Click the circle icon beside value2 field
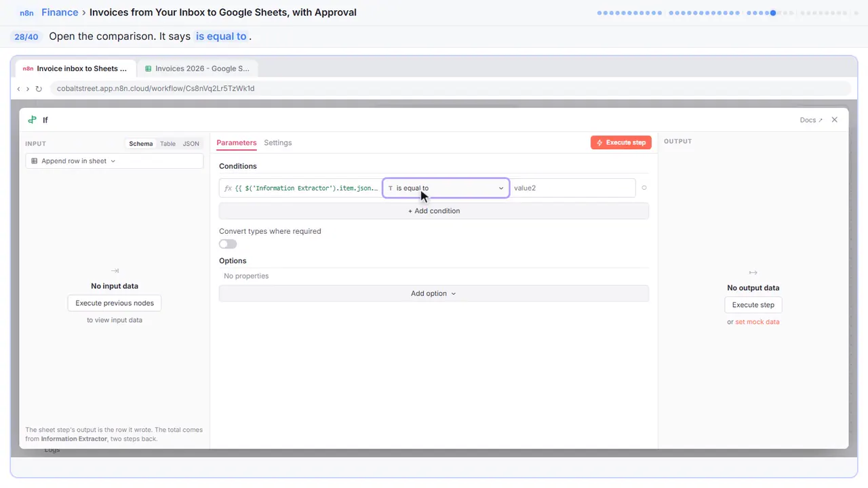The image size is (868, 488). coord(644,188)
